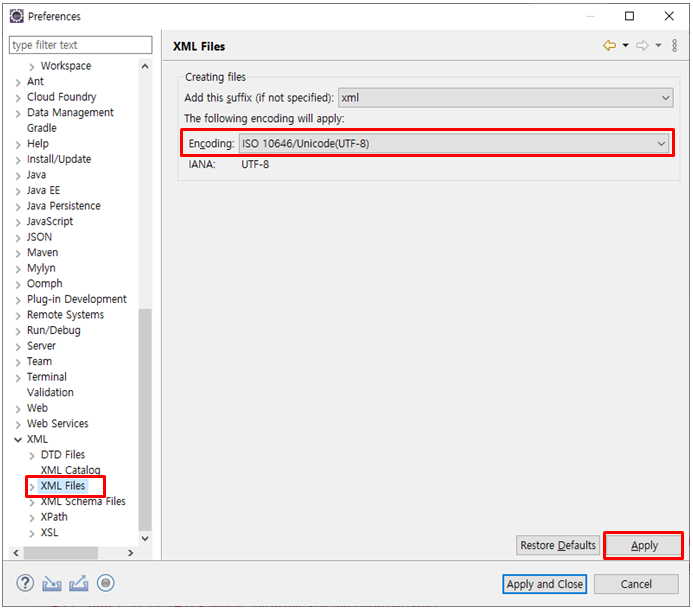The height and width of the screenshot is (610, 693).
Task: Expand the Ant tree node
Action: [x=18, y=82]
